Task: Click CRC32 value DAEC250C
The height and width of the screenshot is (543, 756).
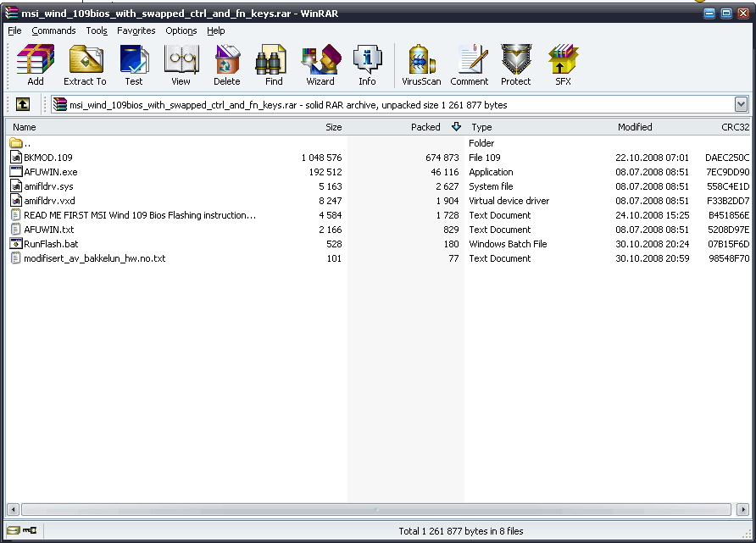Action: pos(727,158)
